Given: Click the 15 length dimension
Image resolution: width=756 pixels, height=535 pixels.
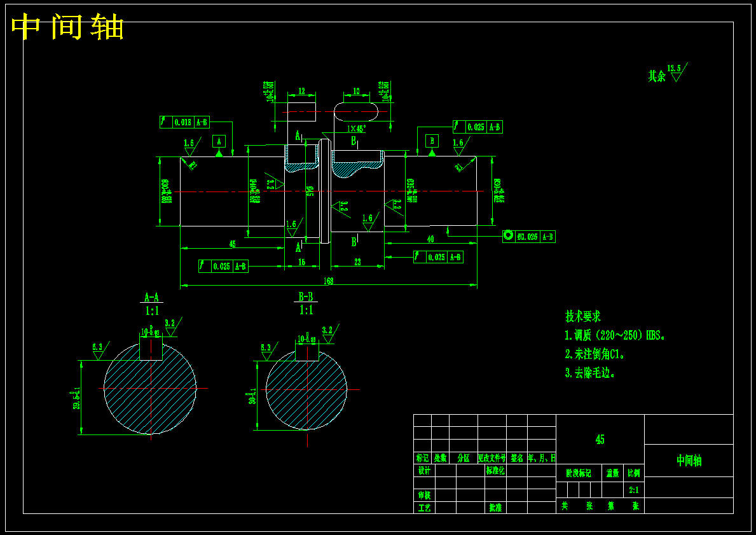Looking at the screenshot, I should click(302, 262).
